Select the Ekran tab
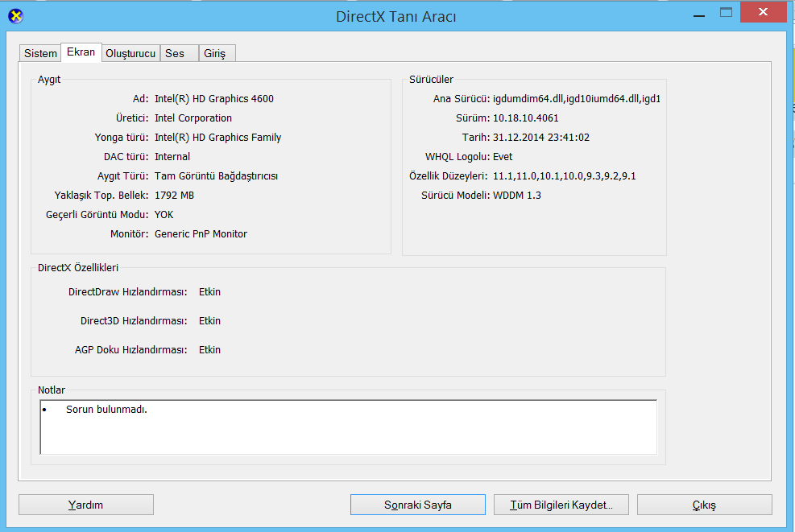 point(81,52)
